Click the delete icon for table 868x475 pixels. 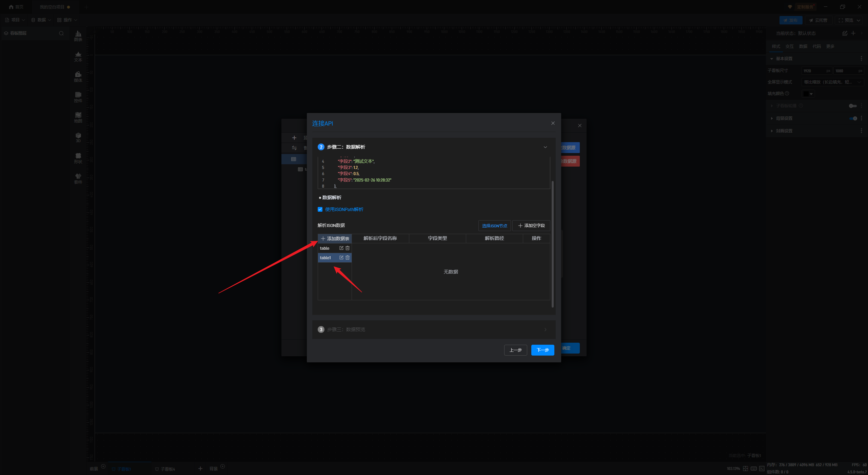tap(348, 248)
